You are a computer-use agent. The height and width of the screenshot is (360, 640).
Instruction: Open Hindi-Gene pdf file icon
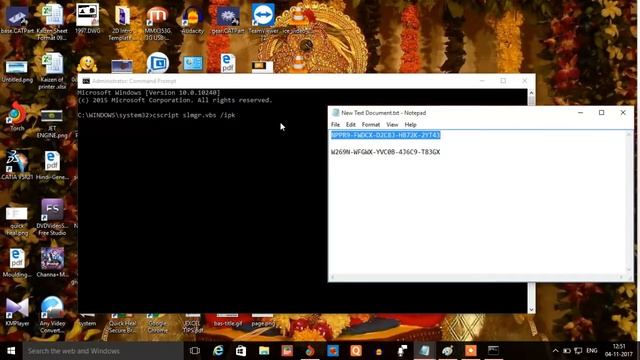click(x=52, y=165)
